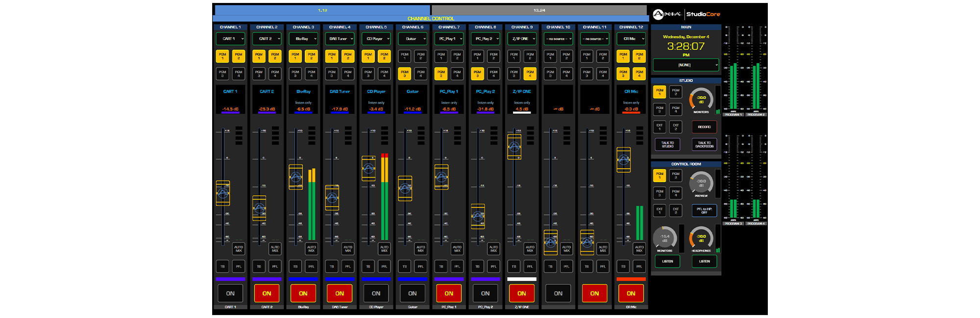Image resolution: width=980 pixels, height=318 pixels.
Task: Click the Channel 12 CR Mic fader knob
Action: [623, 160]
